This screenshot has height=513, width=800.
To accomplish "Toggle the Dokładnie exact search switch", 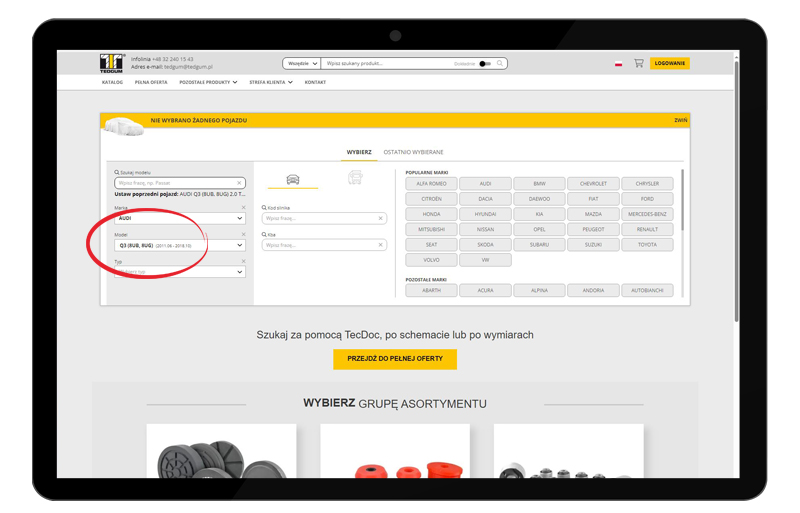I will tap(485, 64).
